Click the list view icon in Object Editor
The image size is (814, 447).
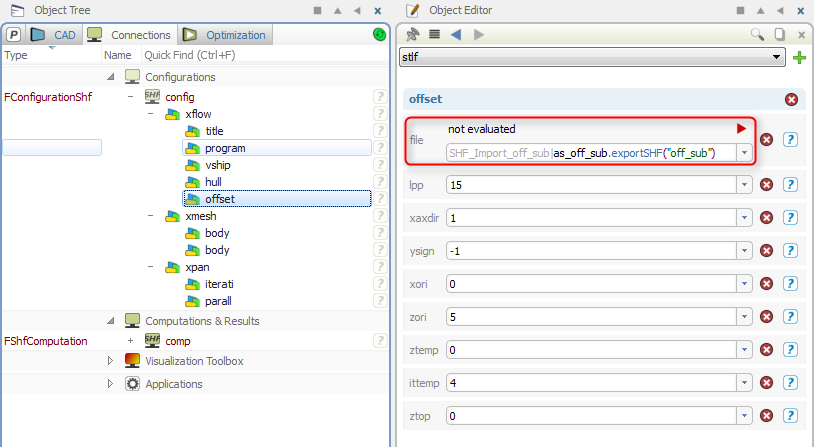pyautogui.click(x=434, y=34)
